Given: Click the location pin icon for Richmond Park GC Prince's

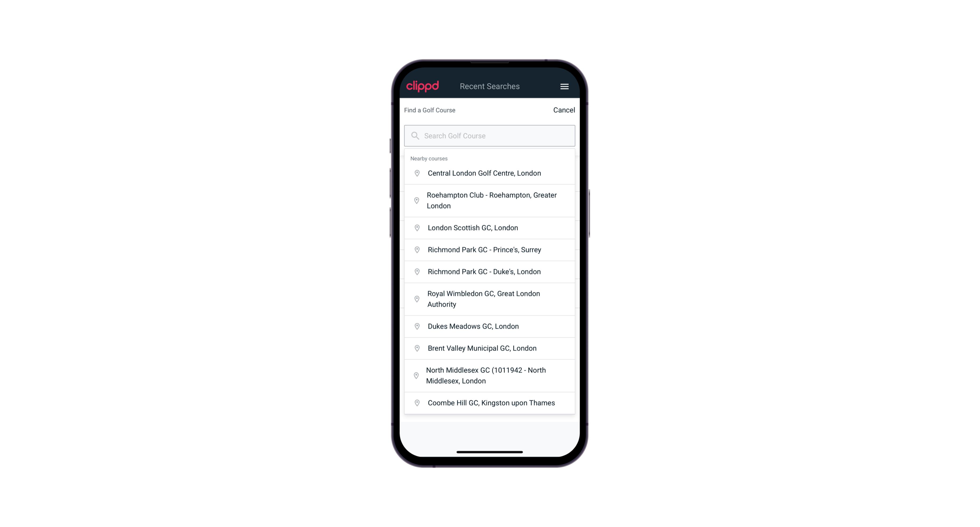Looking at the screenshot, I should click(415, 250).
